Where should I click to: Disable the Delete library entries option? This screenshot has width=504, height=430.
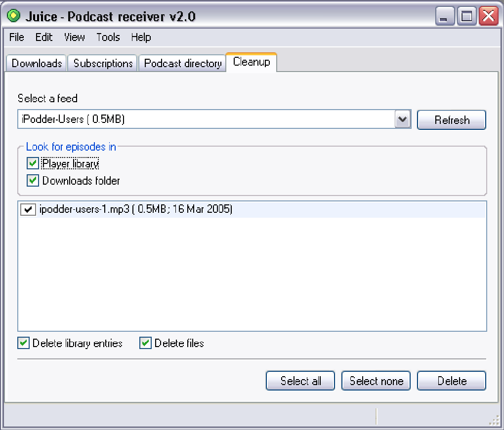click(23, 343)
